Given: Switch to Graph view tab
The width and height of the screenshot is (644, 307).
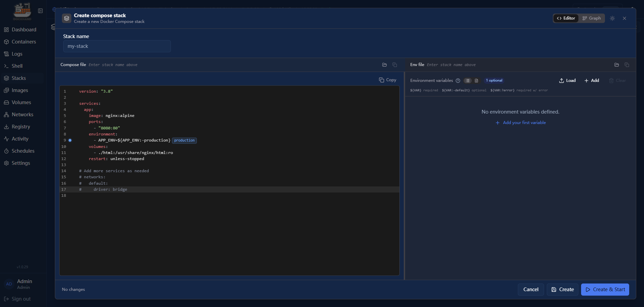Looking at the screenshot, I should click(592, 18).
